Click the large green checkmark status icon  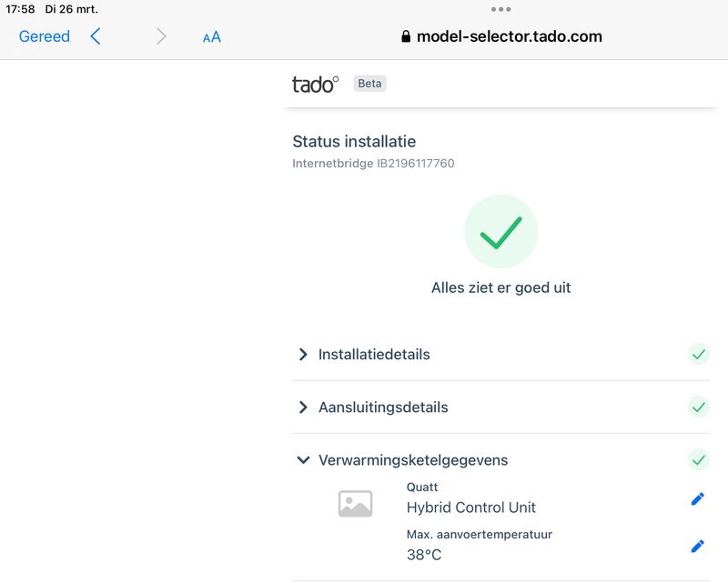500,232
